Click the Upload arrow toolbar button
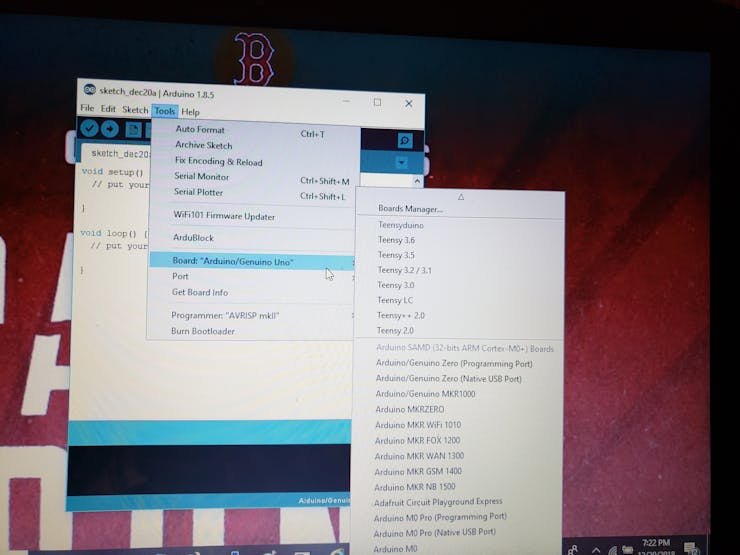 [x=109, y=129]
